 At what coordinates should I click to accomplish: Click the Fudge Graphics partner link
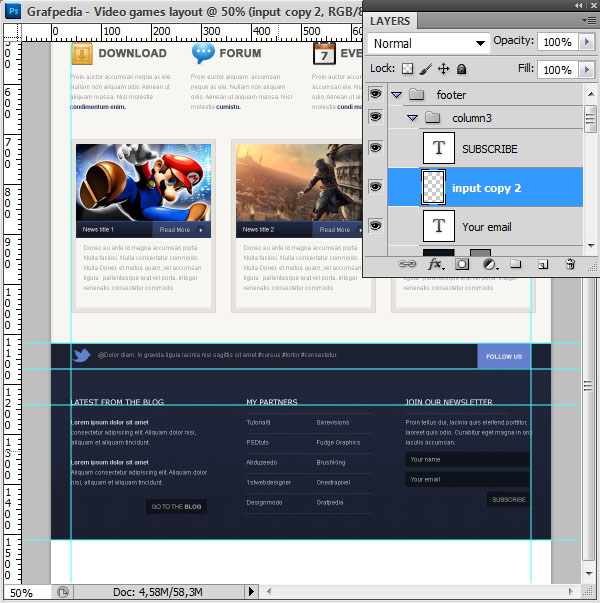pos(338,442)
